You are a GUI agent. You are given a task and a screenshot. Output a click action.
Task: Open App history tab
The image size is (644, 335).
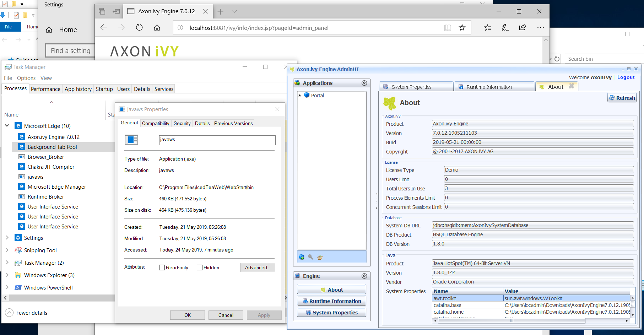(78, 89)
